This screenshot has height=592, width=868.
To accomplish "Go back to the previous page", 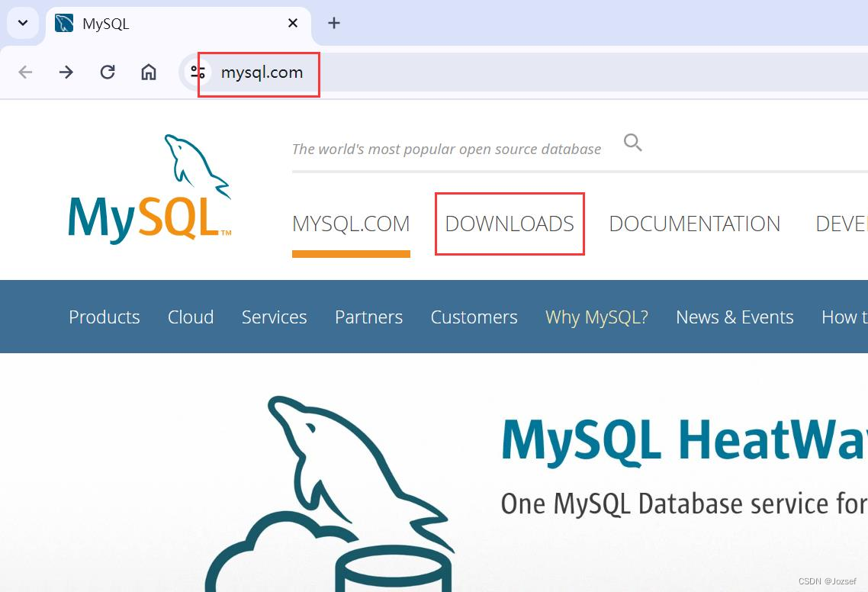I will (25, 72).
